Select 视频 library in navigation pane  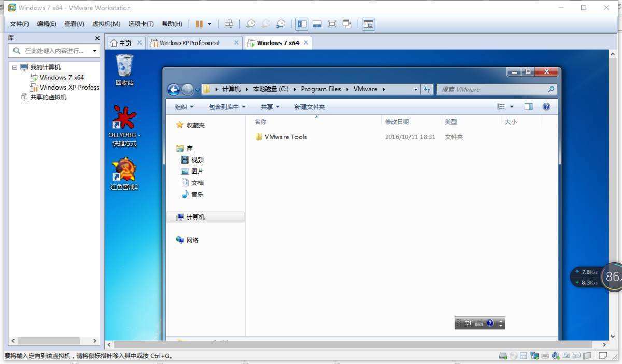(193, 159)
